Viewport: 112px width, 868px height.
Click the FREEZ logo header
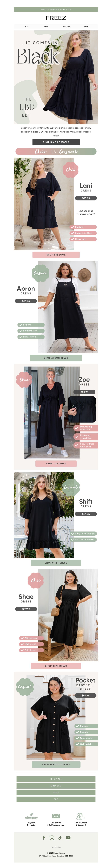pyautogui.click(x=56, y=18)
